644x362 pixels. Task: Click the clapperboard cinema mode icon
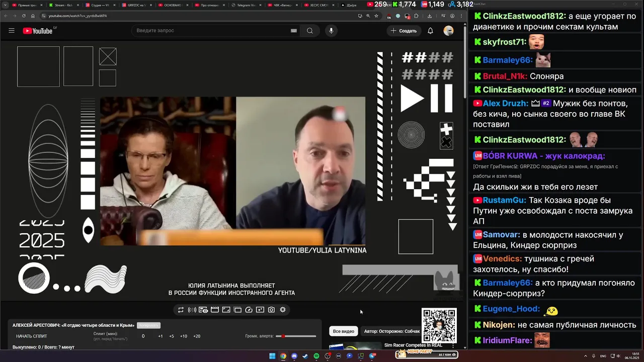coord(215,310)
